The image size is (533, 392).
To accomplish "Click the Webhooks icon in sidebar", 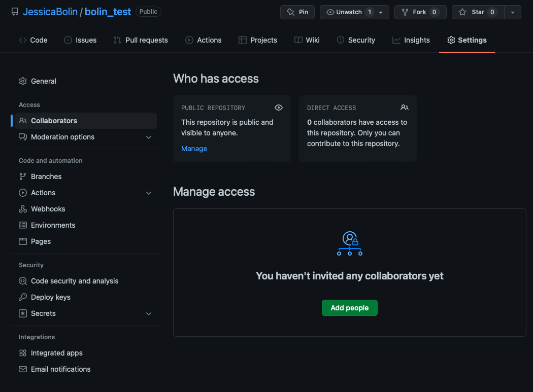I will point(23,209).
